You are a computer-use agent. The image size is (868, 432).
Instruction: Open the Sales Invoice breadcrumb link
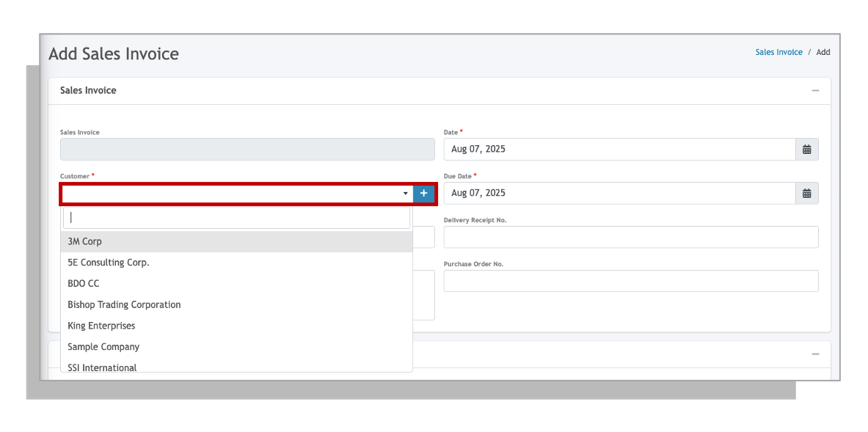(x=779, y=52)
